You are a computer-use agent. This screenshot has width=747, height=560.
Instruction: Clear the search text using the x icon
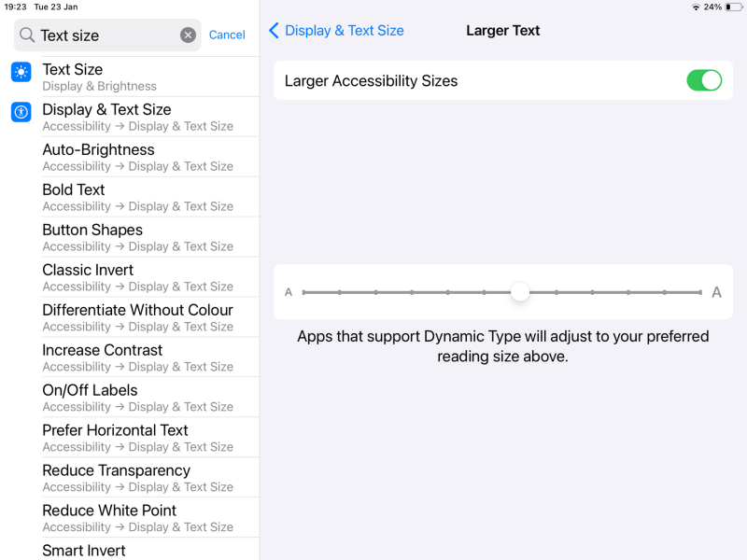pyautogui.click(x=188, y=35)
